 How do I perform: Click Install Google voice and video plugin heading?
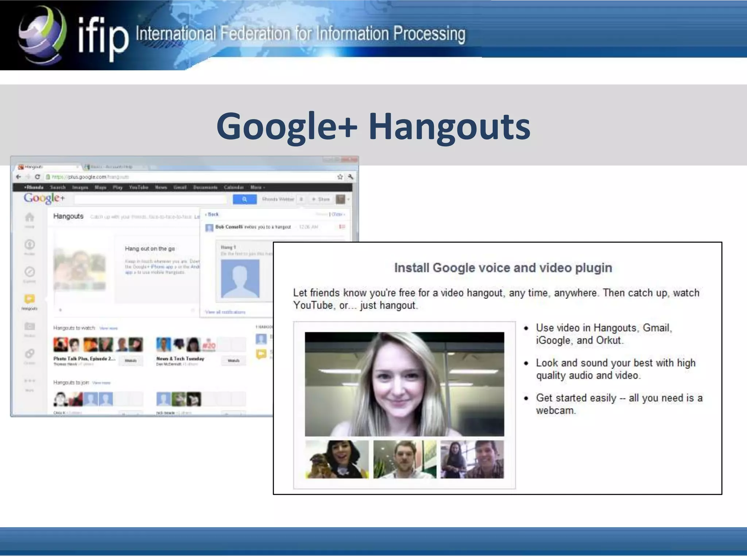503,268
